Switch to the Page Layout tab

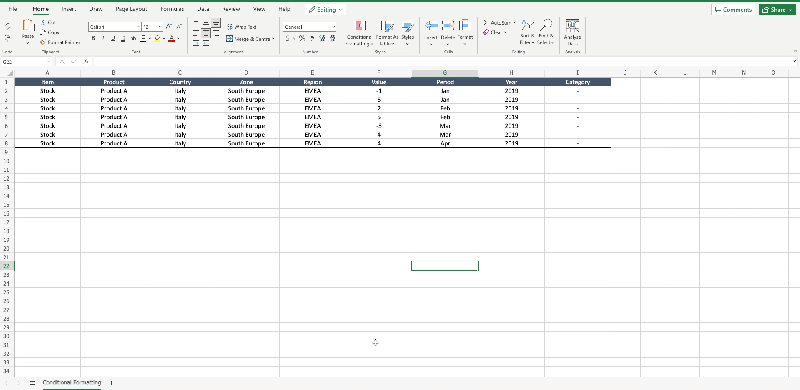[x=131, y=9]
